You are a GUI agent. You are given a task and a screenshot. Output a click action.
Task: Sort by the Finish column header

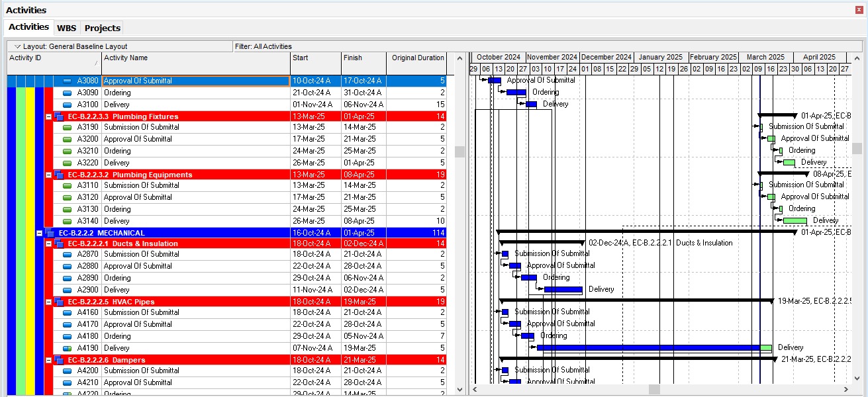pyautogui.click(x=363, y=64)
